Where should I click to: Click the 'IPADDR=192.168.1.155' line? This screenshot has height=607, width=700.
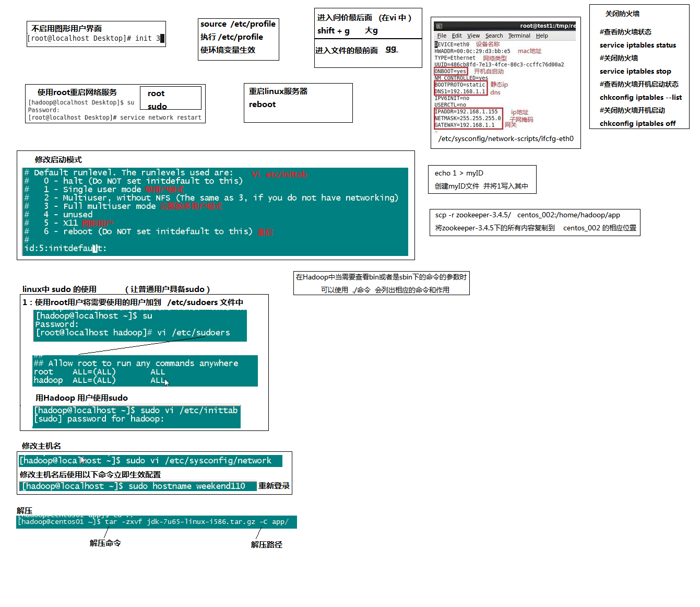[466, 111]
